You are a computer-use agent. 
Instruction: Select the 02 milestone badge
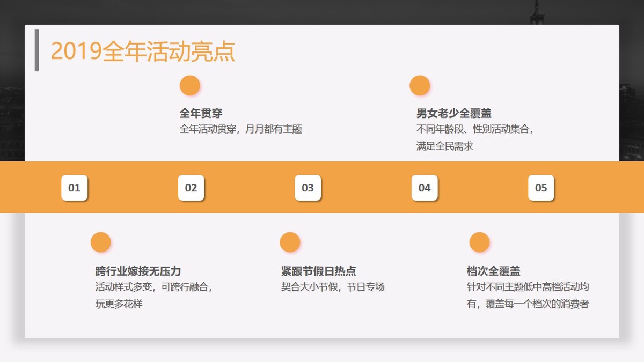click(x=191, y=188)
